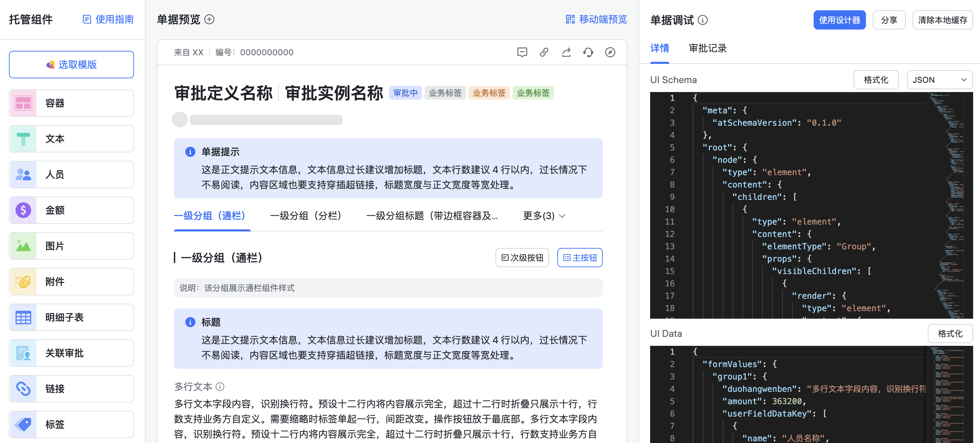Click the 审批定义名称 title text
This screenshot has width=980, height=443.
click(x=223, y=93)
